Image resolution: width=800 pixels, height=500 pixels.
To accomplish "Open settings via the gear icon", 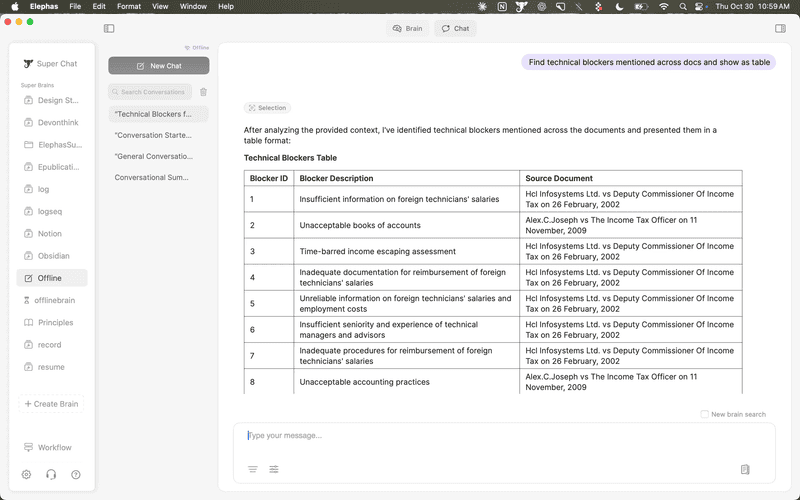I will [x=27, y=474].
